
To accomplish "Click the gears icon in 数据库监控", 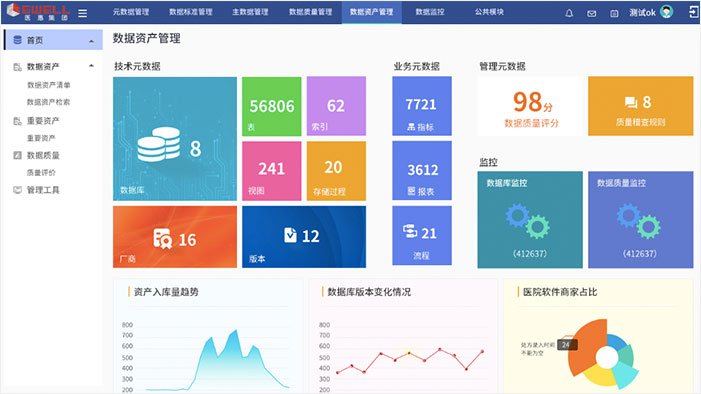I will tap(528, 221).
